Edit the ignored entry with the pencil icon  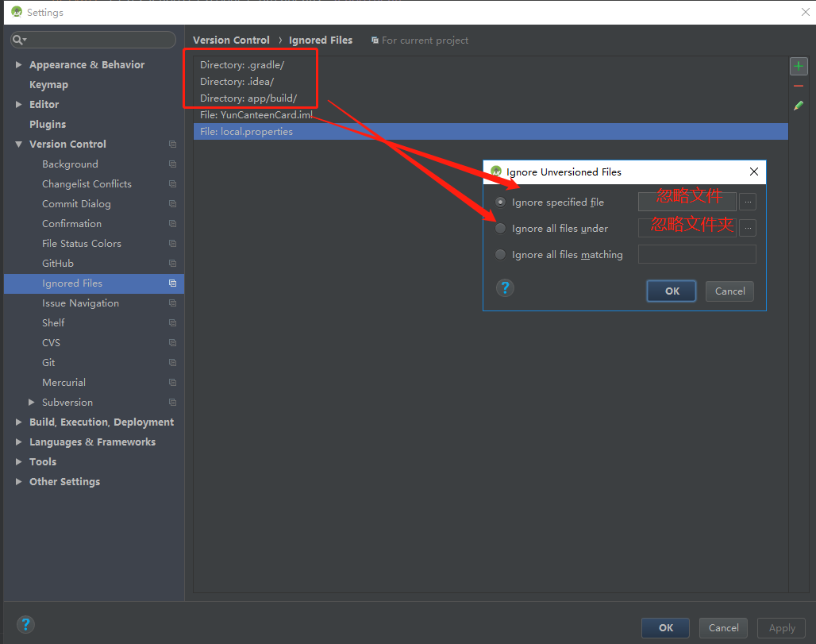click(799, 105)
